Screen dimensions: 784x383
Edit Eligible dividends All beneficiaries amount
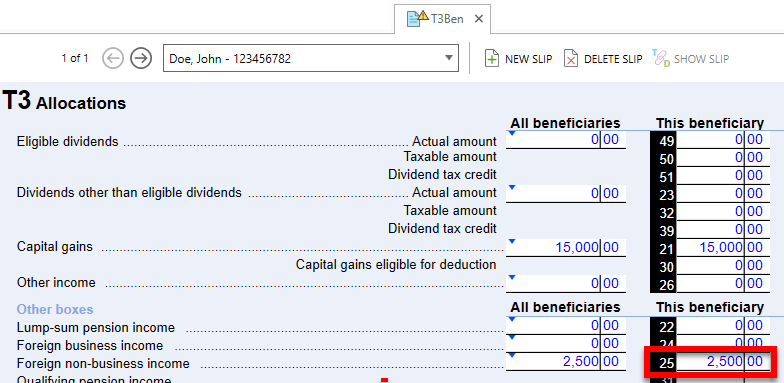tap(566, 140)
